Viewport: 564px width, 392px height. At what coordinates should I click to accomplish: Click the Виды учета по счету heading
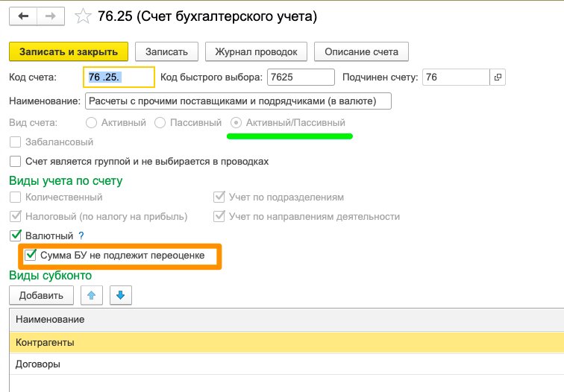pyautogui.click(x=66, y=181)
